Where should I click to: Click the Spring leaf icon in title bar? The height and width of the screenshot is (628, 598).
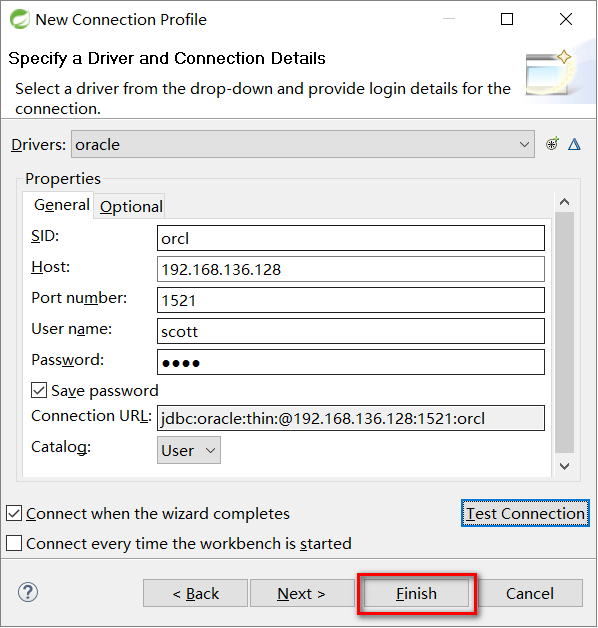click(20, 19)
